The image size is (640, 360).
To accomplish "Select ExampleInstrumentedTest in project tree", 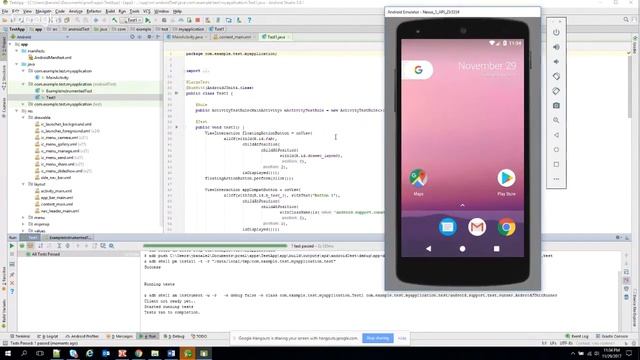I will (x=64, y=91).
